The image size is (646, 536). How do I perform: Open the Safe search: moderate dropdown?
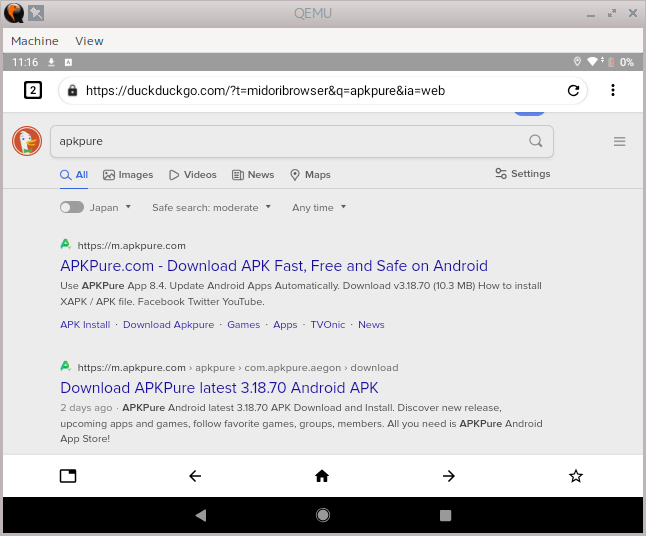click(211, 207)
